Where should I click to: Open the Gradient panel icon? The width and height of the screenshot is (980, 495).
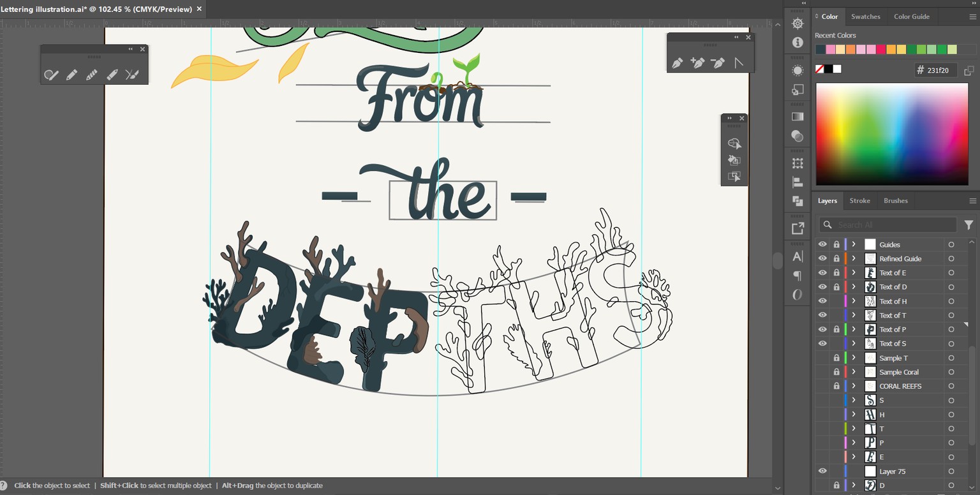click(798, 117)
